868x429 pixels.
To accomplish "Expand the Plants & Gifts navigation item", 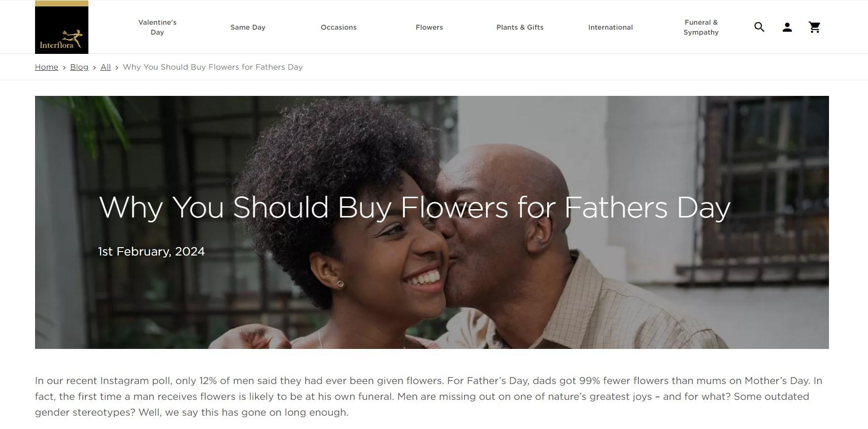I will click(520, 27).
